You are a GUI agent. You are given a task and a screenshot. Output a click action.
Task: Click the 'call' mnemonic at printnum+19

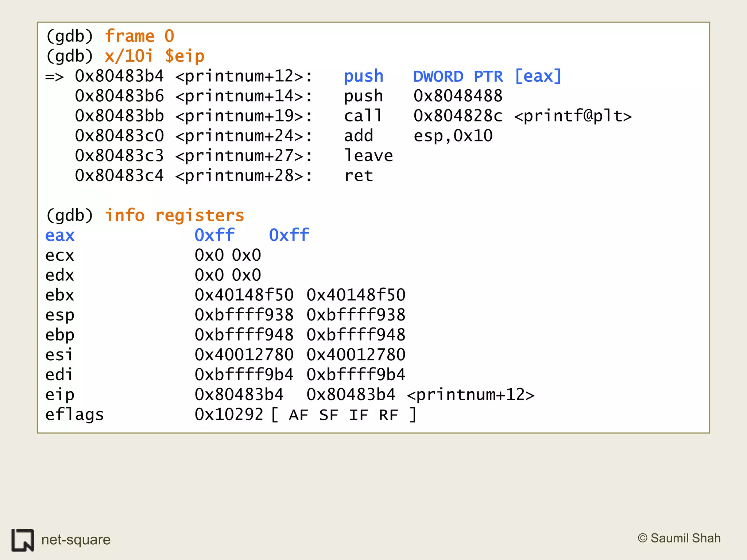click(363, 116)
